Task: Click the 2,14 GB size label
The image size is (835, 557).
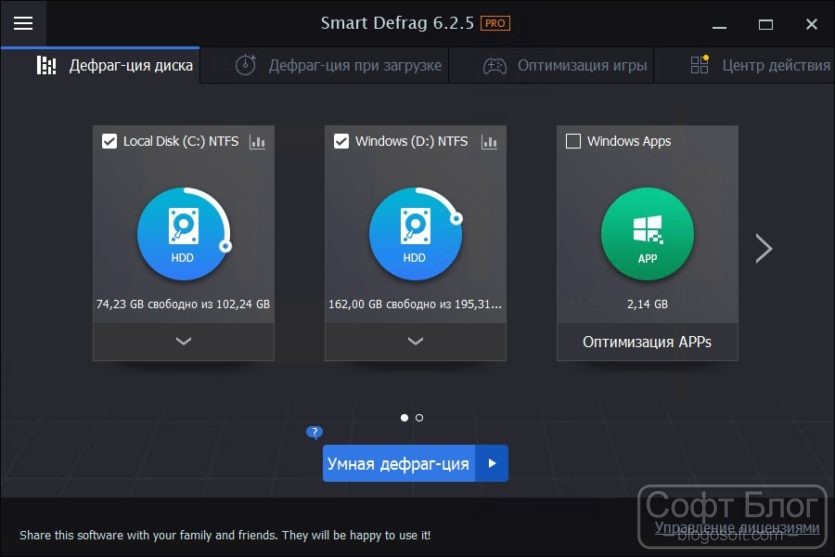Action: (648, 304)
